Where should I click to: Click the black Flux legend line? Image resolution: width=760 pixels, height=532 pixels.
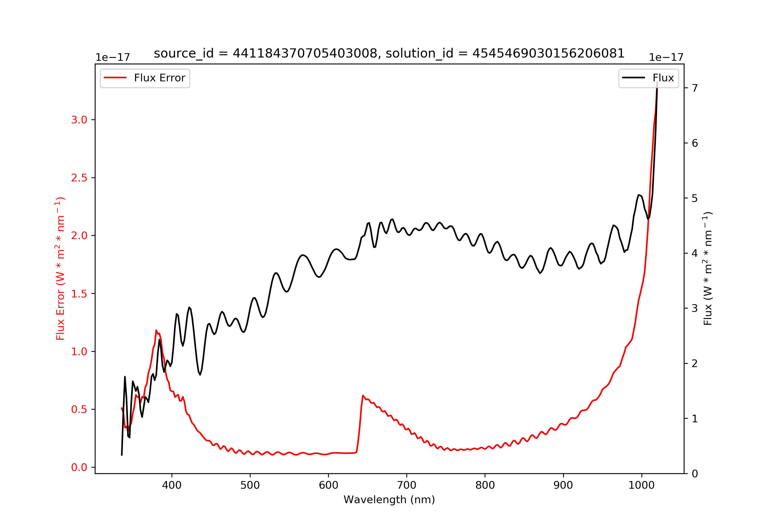pyautogui.click(x=633, y=78)
